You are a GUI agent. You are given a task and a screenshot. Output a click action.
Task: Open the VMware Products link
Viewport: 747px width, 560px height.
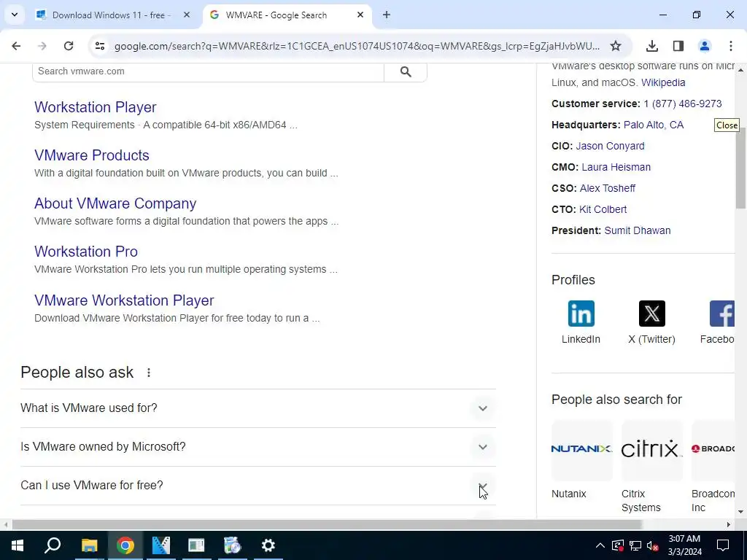(91, 155)
